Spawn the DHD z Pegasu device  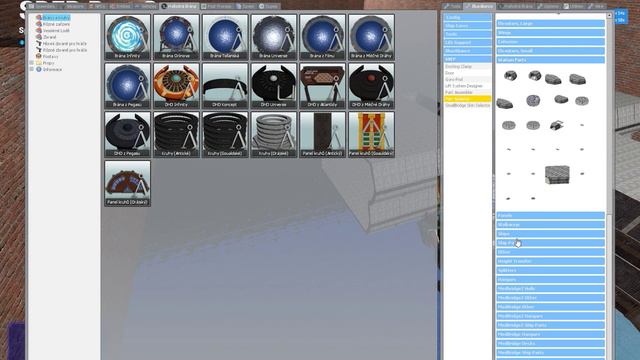[x=127, y=135]
